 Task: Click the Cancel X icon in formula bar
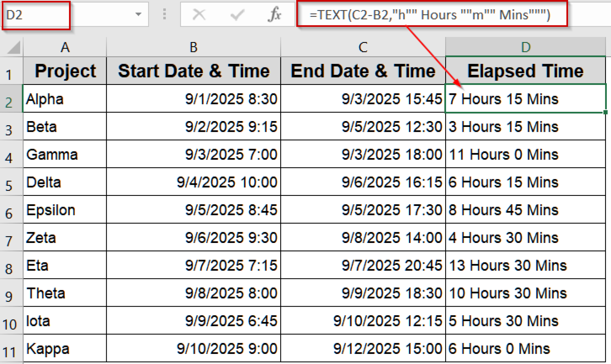[199, 14]
